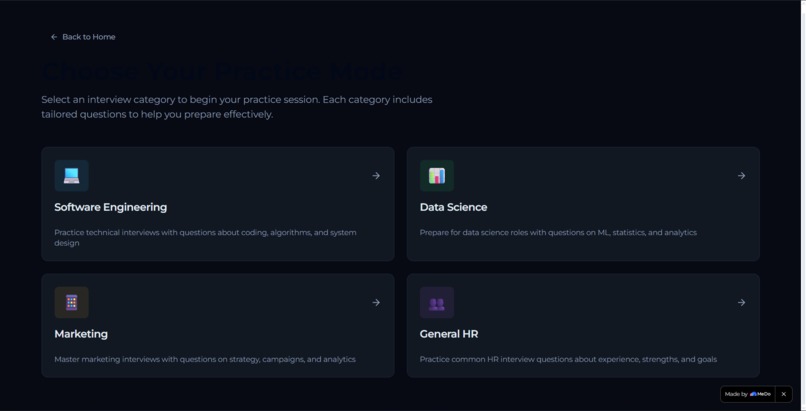Dismiss the Made by MeDo badge

[x=783, y=394]
